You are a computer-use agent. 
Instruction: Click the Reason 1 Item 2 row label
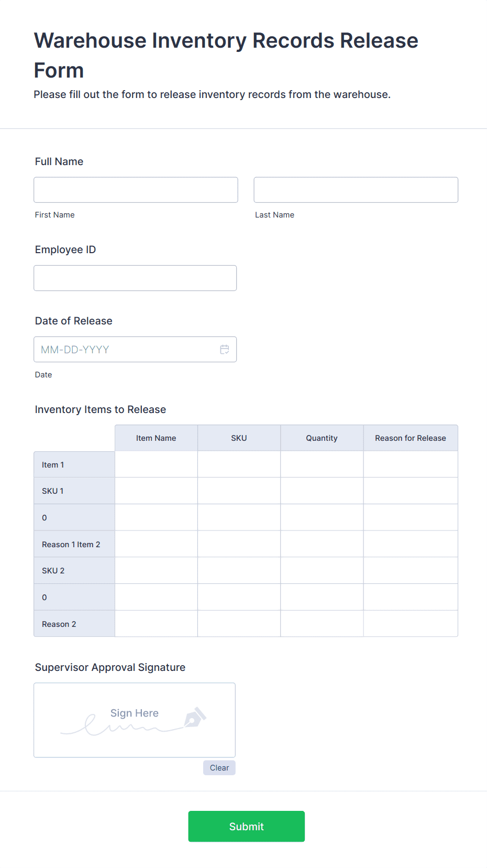tap(74, 544)
